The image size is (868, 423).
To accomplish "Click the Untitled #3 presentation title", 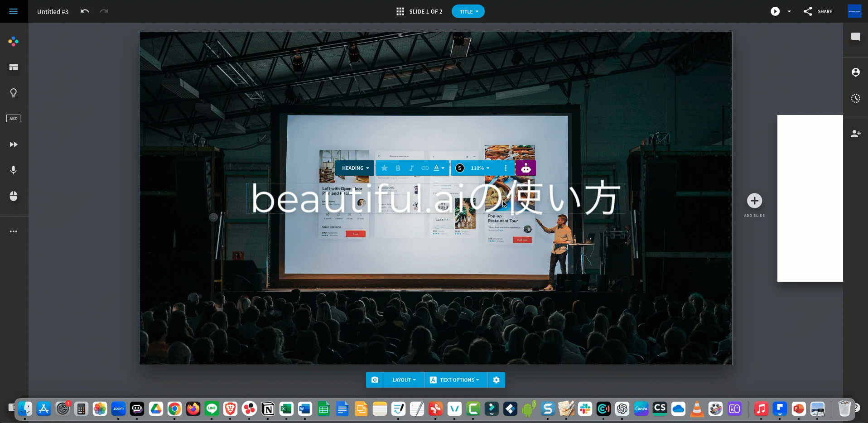I will (x=53, y=12).
